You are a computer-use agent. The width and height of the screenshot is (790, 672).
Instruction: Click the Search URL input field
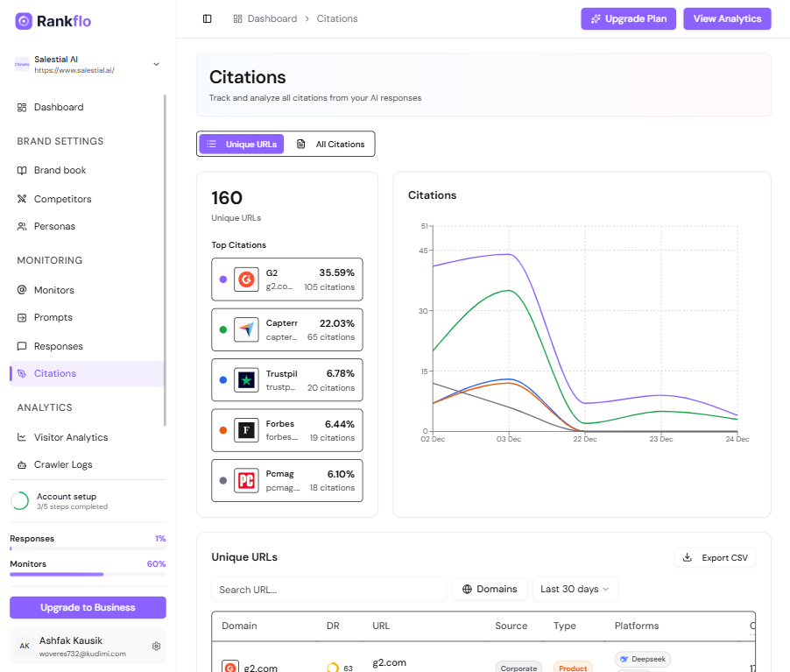328,589
